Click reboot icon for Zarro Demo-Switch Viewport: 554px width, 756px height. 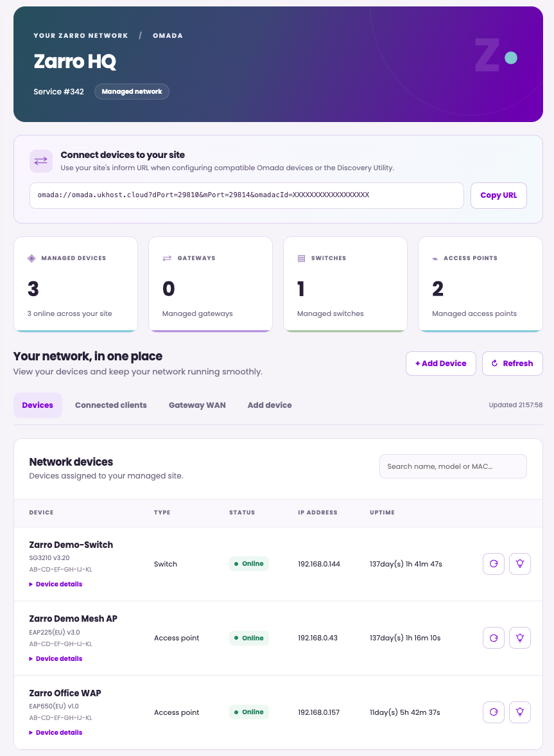pyautogui.click(x=493, y=563)
